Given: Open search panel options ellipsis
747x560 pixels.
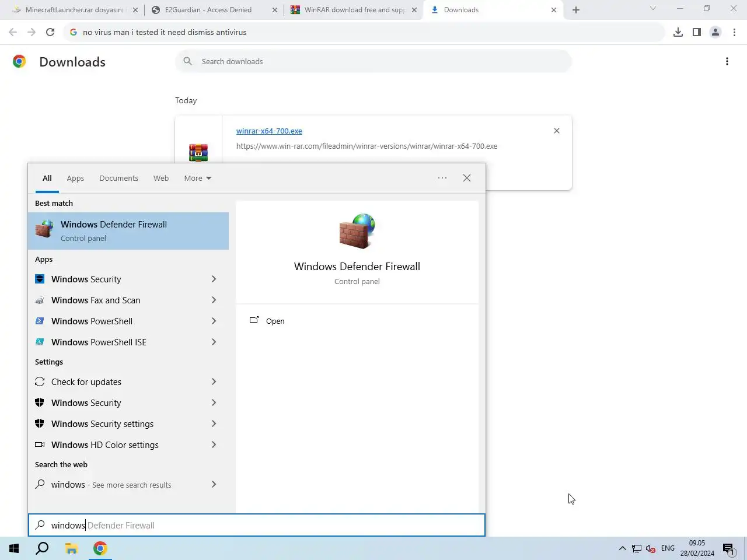Looking at the screenshot, I should 442,178.
